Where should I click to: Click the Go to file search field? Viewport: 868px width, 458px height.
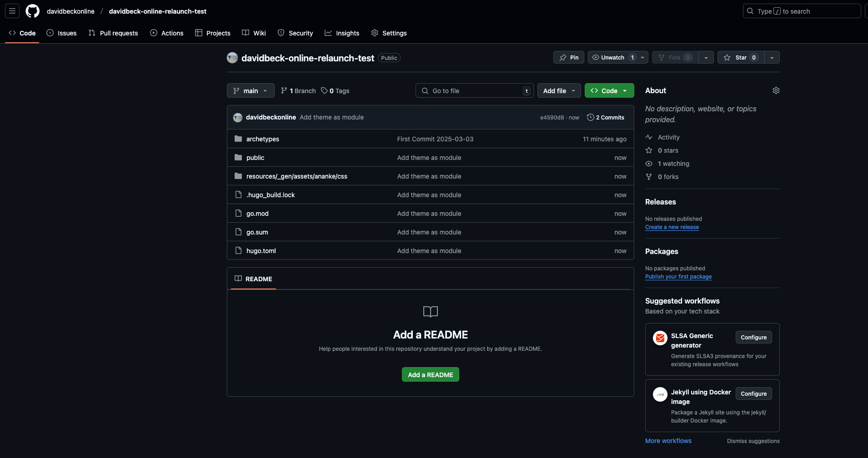(474, 90)
